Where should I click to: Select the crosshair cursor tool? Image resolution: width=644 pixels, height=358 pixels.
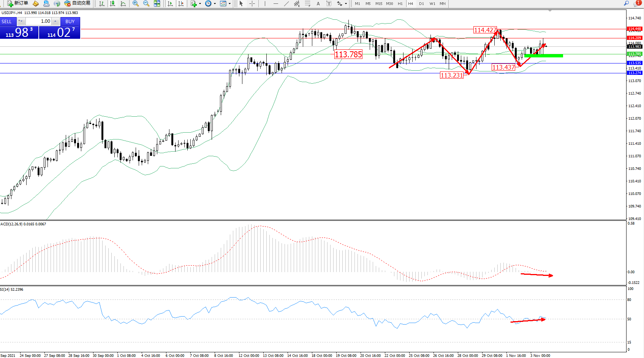[252, 3]
